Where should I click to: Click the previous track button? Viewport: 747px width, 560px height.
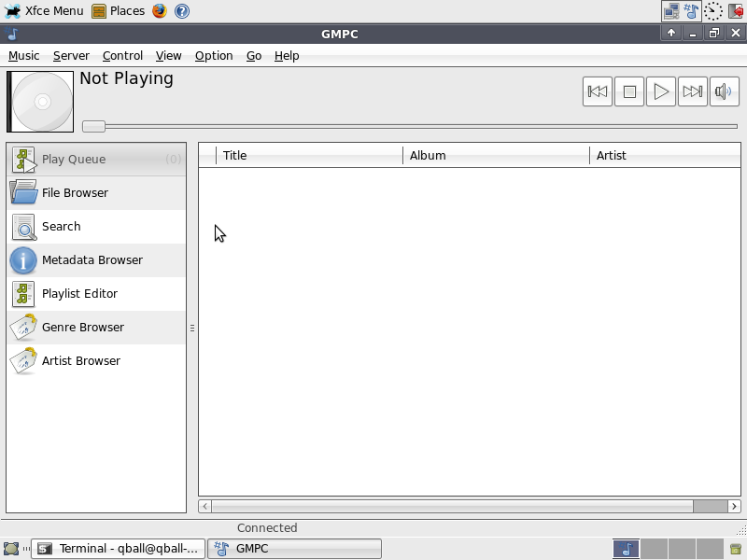597,91
